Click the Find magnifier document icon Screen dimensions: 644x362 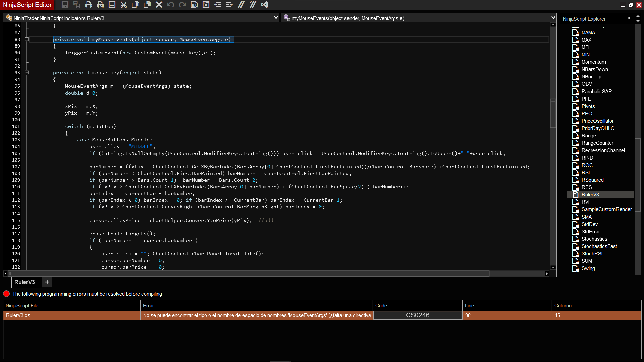[194, 5]
